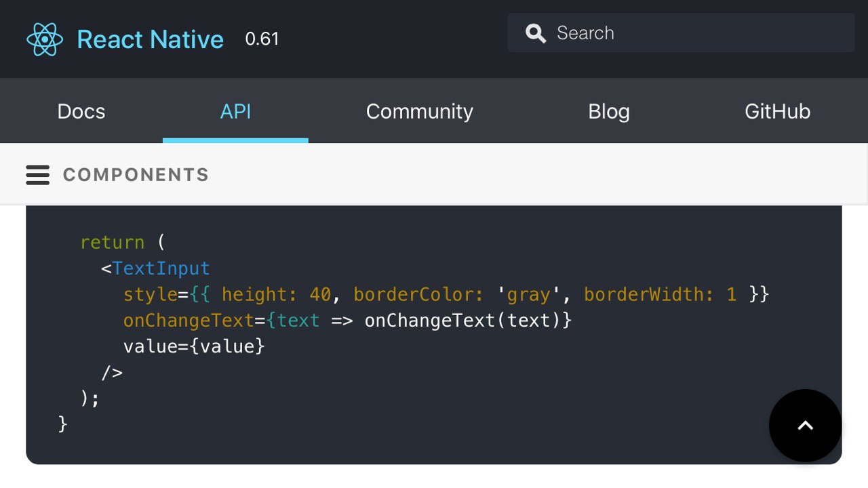The width and height of the screenshot is (868, 488).
Task: Click the 'style' attribute in code
Action: [150, 294]
